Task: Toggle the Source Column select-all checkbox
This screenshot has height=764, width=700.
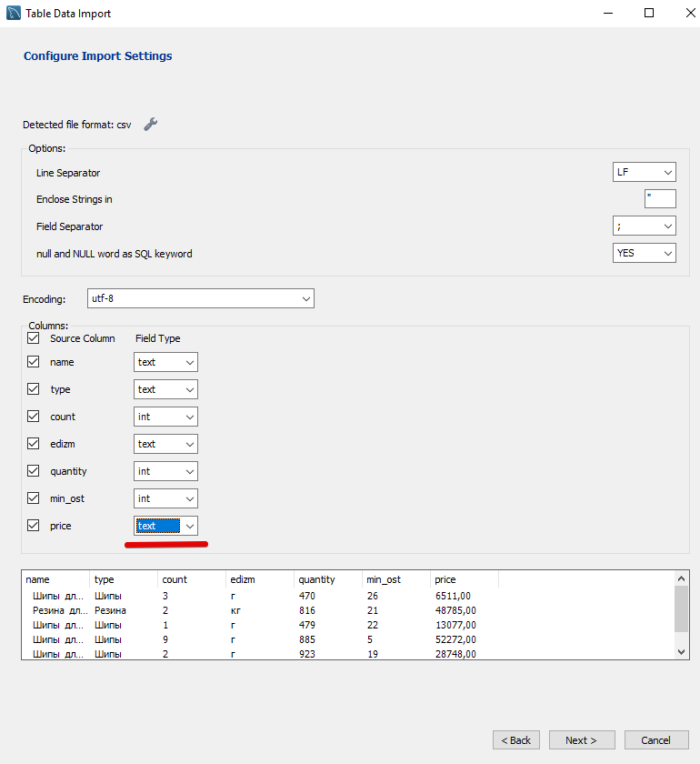Action: (34, 338)
